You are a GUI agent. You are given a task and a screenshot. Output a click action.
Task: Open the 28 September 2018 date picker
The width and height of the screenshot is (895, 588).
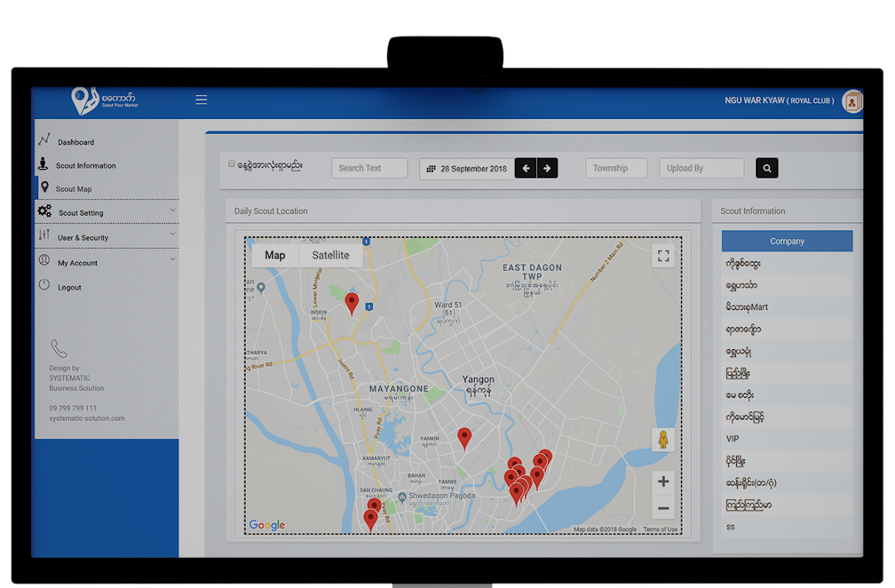(467, 168)
